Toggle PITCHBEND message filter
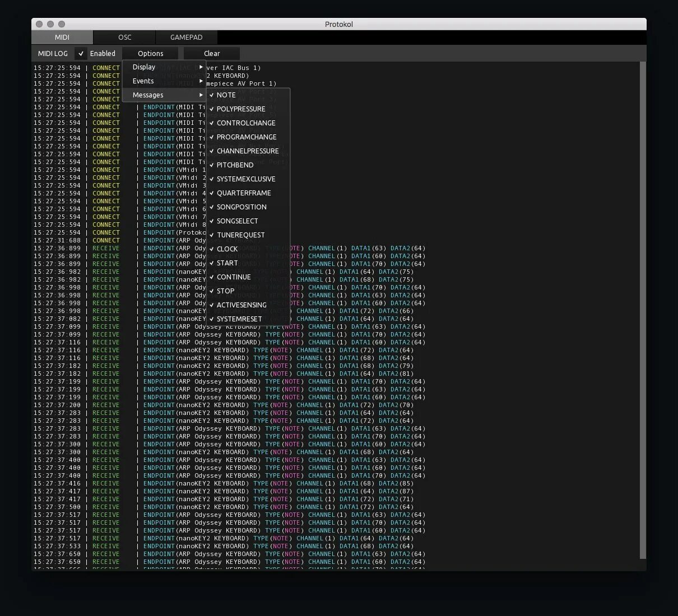This screenshot has height=616, width=678. tap(248, 165)
